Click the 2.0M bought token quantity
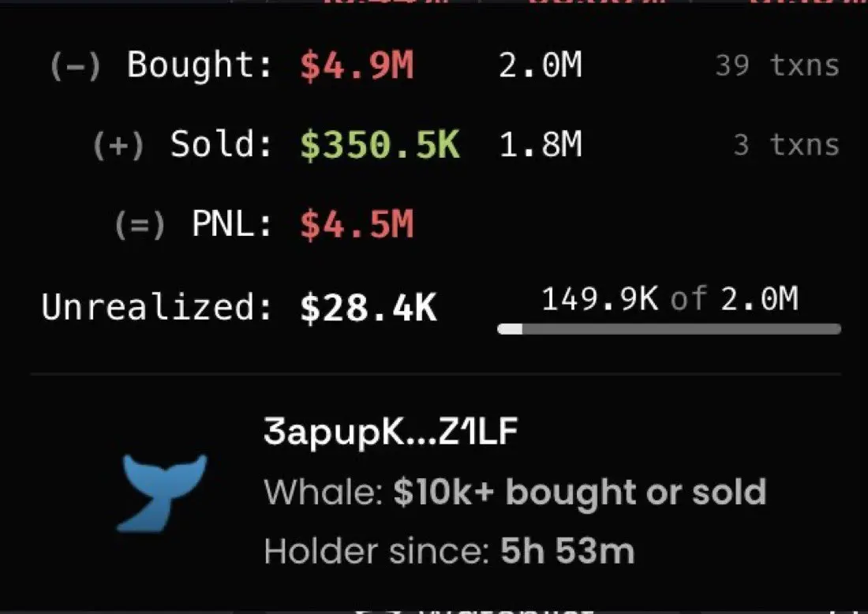 tap(541, 66)
